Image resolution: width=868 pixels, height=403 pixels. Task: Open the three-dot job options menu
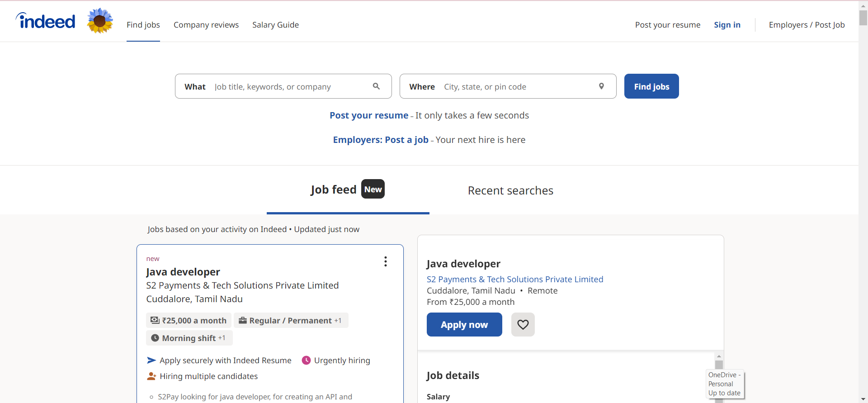pos(385,261)
